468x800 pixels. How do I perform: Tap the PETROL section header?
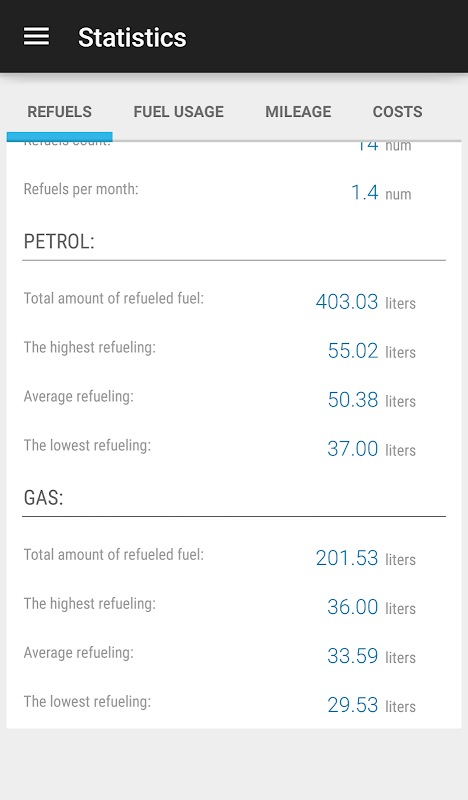59,241
